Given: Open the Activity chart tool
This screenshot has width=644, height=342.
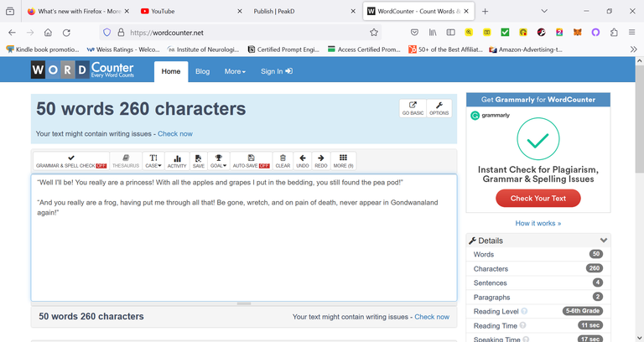Looking at the screenshot, I should click(x=177, y=161).
